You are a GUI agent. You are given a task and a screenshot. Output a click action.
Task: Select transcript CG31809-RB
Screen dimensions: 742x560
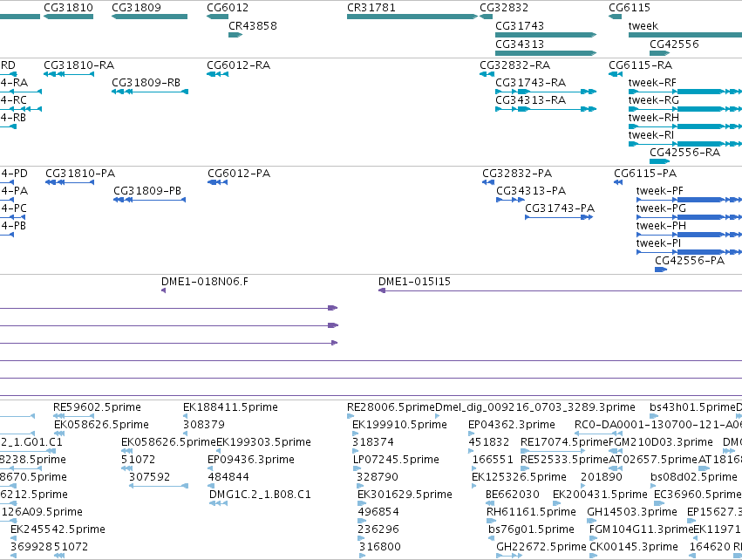[x=146, y=82]
